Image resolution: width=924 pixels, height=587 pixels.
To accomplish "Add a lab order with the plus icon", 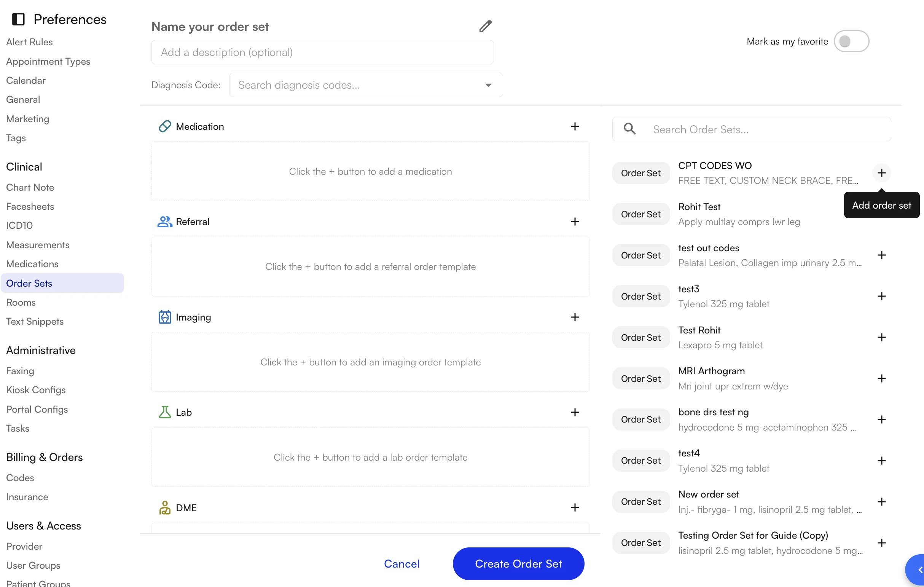I will click(x=575, y=412).
